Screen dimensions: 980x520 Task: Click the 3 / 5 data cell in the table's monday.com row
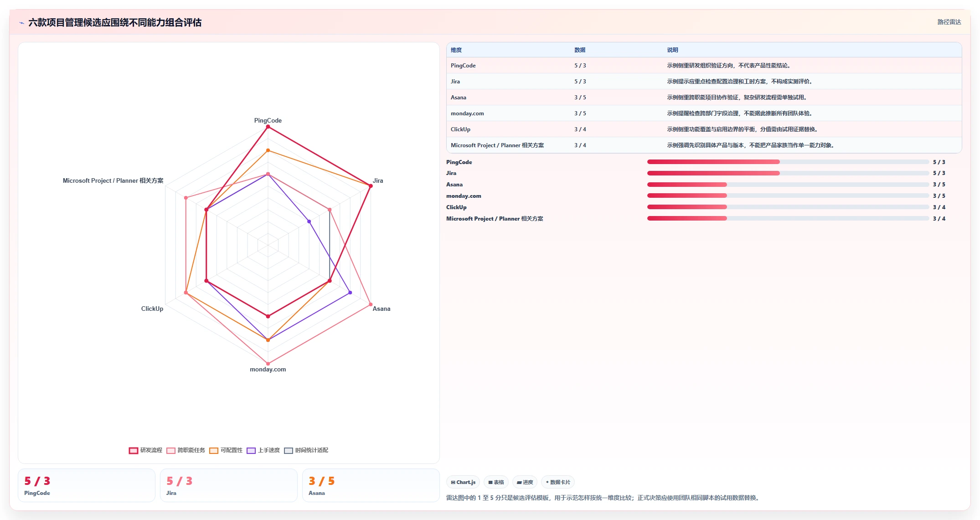coord(580,113)
